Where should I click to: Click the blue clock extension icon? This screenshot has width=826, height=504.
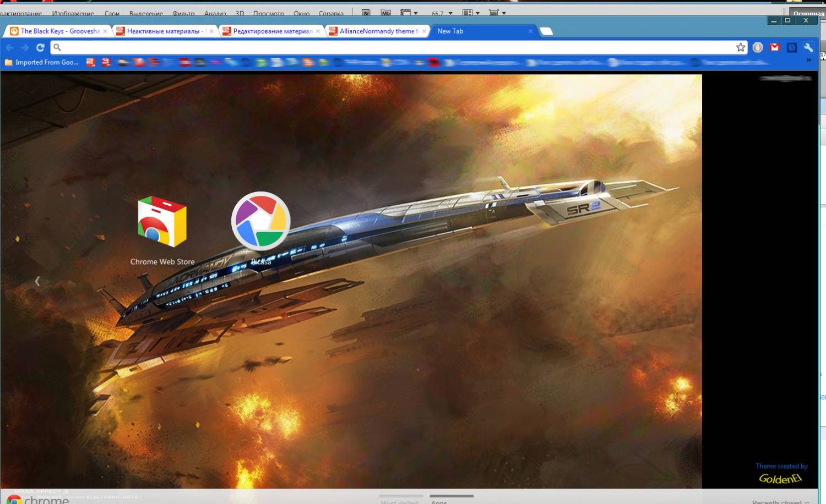point(792,47)
